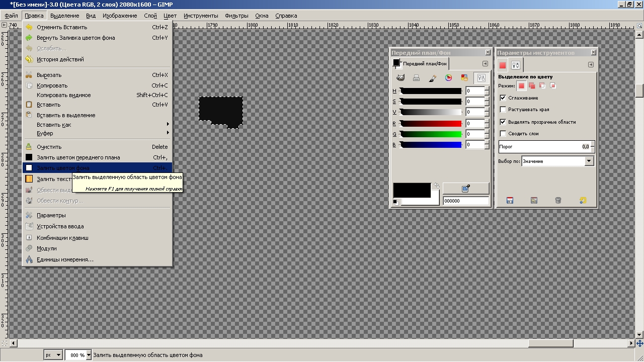Click the white background color swatch
This screenshot has width=644, height=362.
point(421,201)
